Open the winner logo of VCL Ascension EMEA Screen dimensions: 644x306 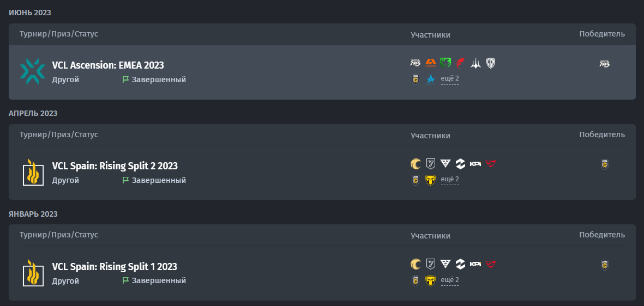point(605,64)
